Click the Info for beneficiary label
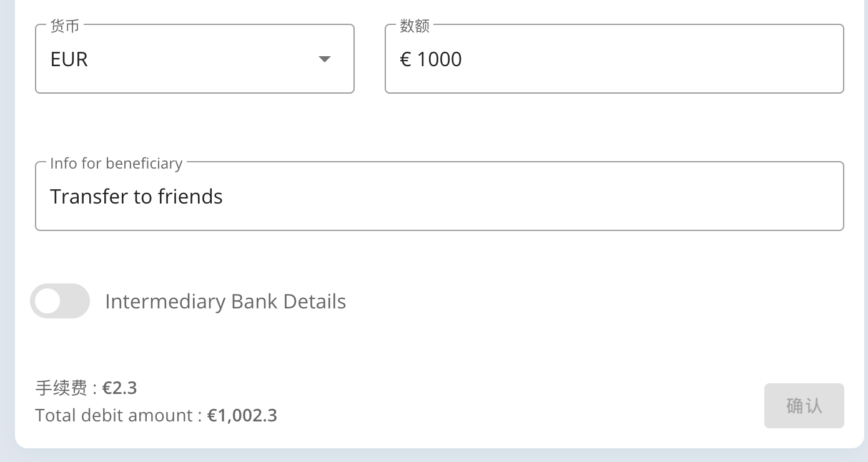This screenshot has height=462, width=868. pyautogui.click(x=116, y=164)
